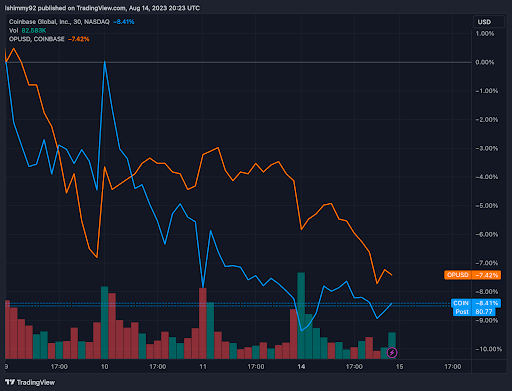Click the -5.00% label on price axis
Viewport: 512px width, 391px height.
(487, 206)
